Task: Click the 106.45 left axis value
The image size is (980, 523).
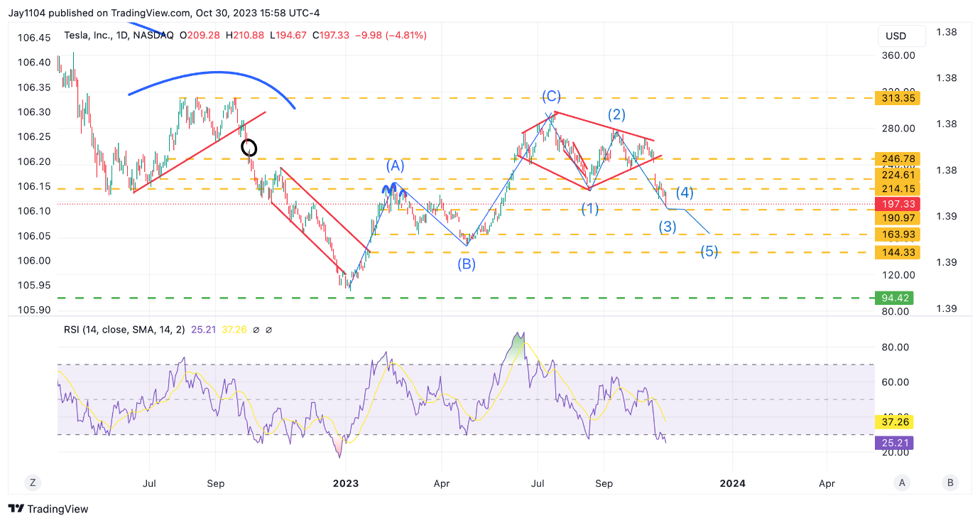Action: (34, 38)
